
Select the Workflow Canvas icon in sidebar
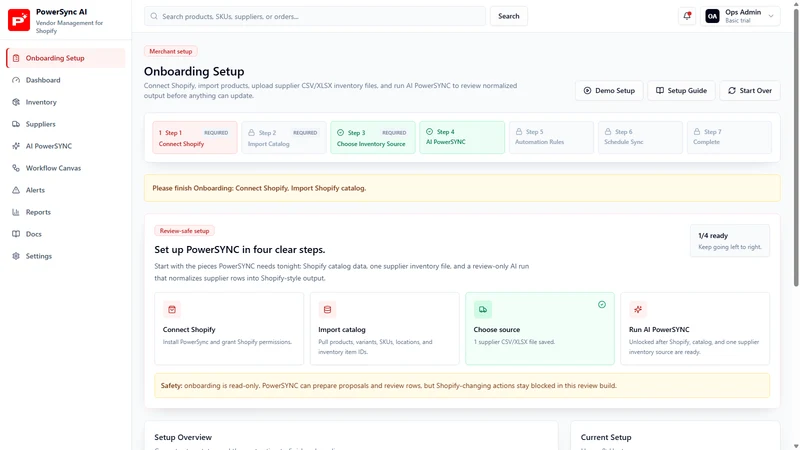click(x=16, y=168)
